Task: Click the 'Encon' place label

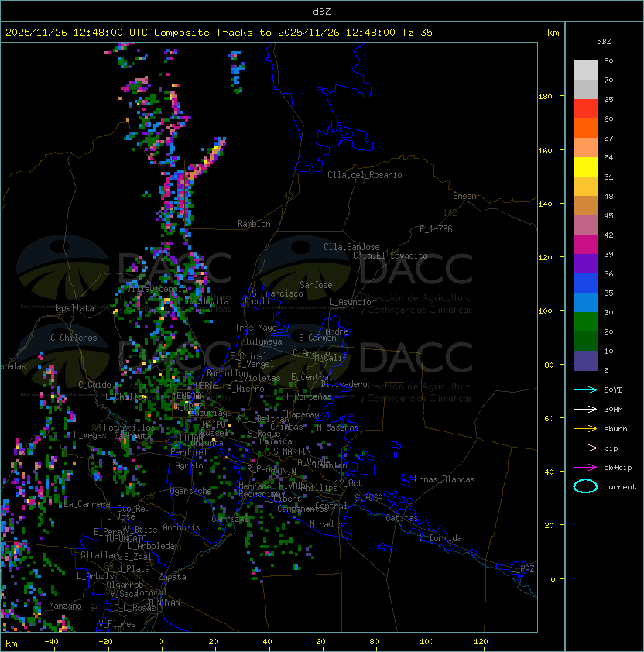Action: pos(464,196)
